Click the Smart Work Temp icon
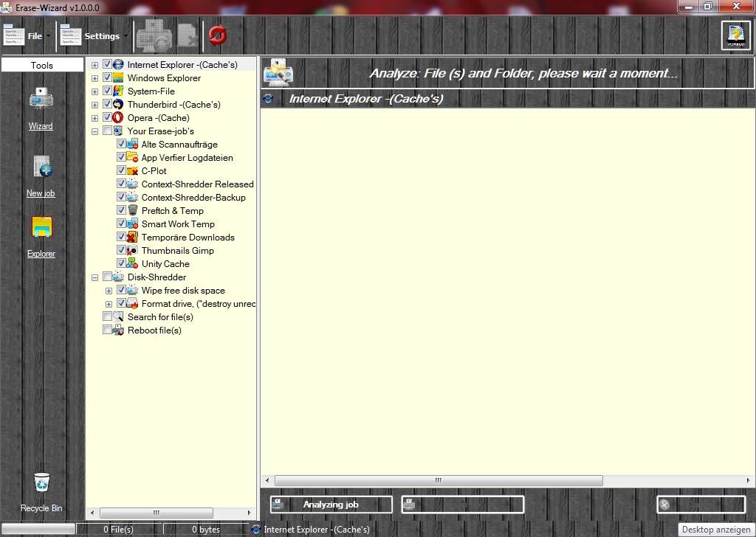 pyautogui.click(x=133, y=224)
